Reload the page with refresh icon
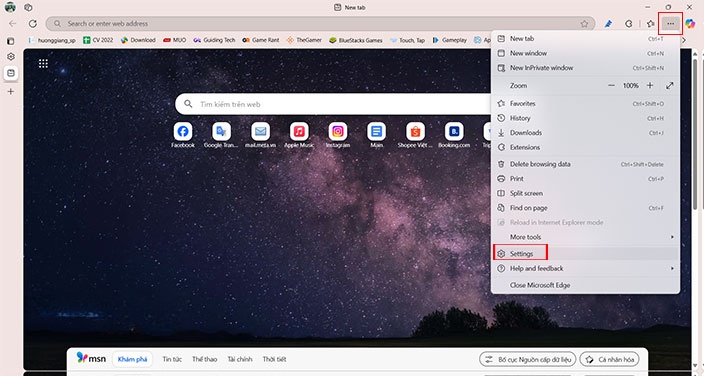The height and width of the screenshot is (376, 704). (33, 23)
